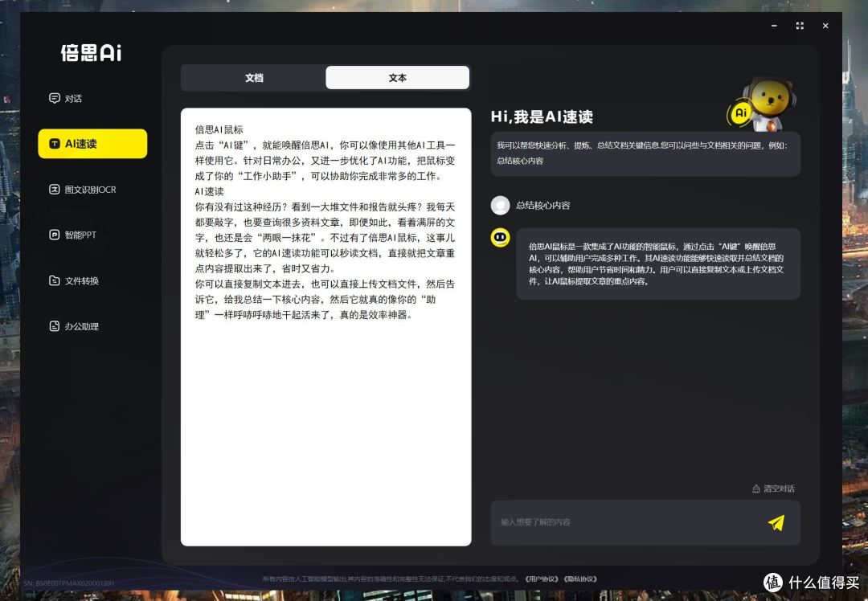Click the 图文识别OCR icon
The width and height of the screenshot is (868, 601).
[55, 190]
